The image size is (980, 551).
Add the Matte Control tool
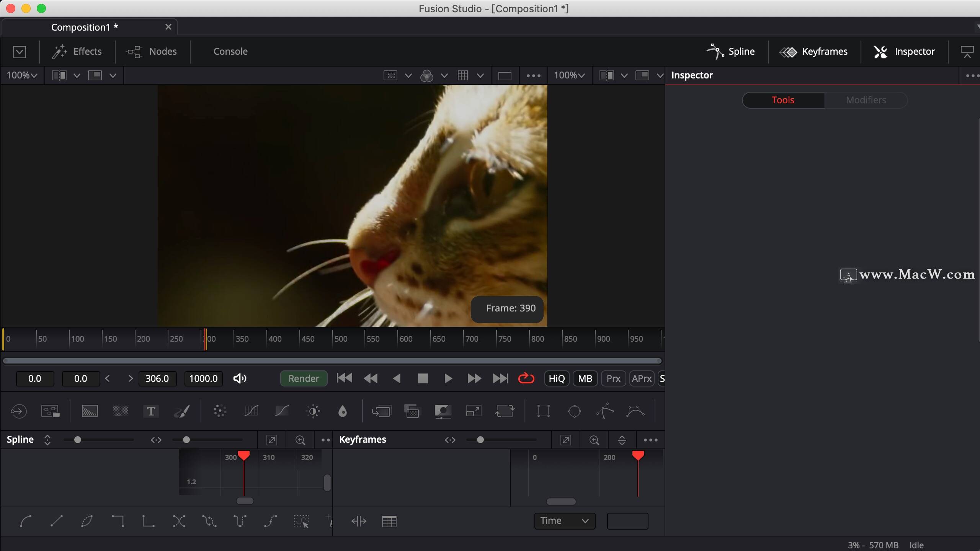point(443,411)
